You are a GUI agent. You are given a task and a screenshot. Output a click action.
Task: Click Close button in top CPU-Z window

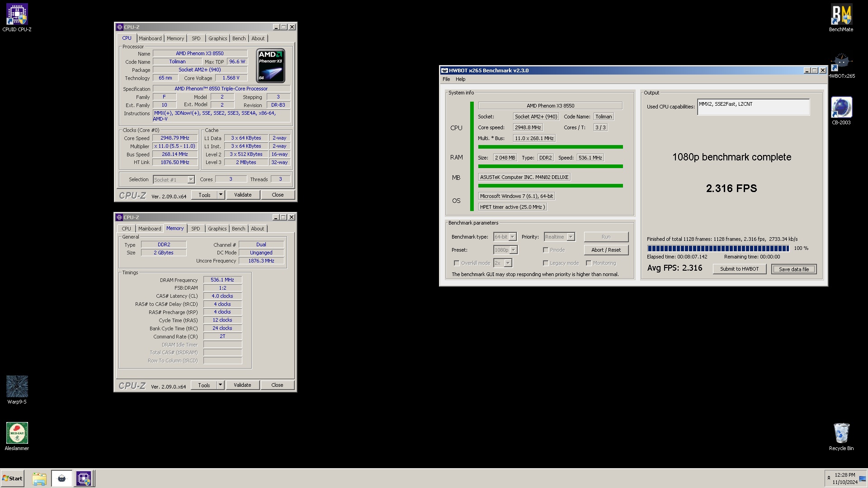click(x=278, y=195)
